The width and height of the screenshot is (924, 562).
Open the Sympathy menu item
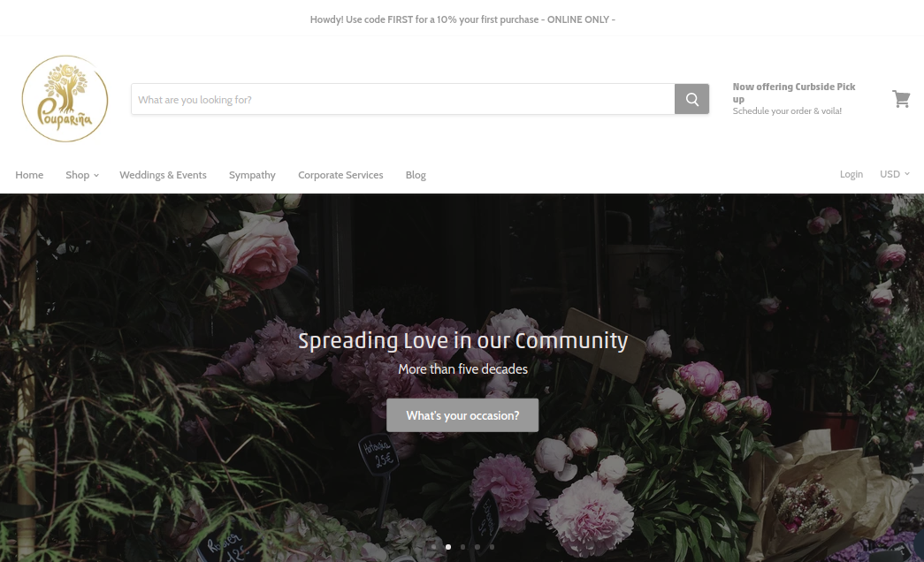(252, 175)
